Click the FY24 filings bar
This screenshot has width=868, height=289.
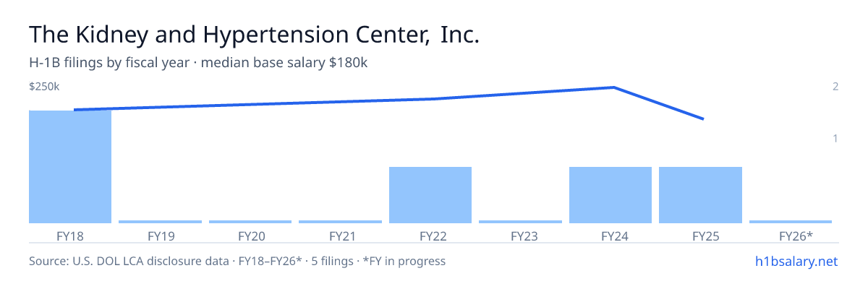click(610, 195)
